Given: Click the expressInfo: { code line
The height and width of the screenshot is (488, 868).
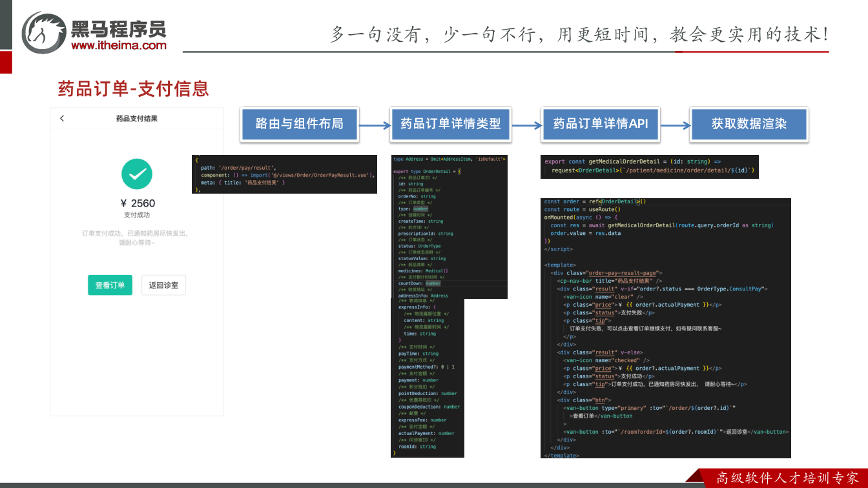Looking at the screenshot, I should point(418,307).
